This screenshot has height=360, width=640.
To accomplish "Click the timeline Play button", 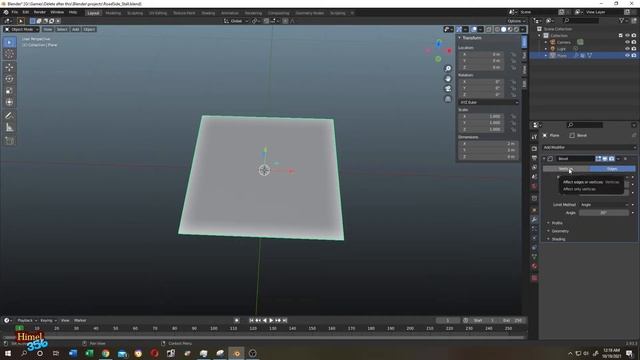I will point(271,320).
